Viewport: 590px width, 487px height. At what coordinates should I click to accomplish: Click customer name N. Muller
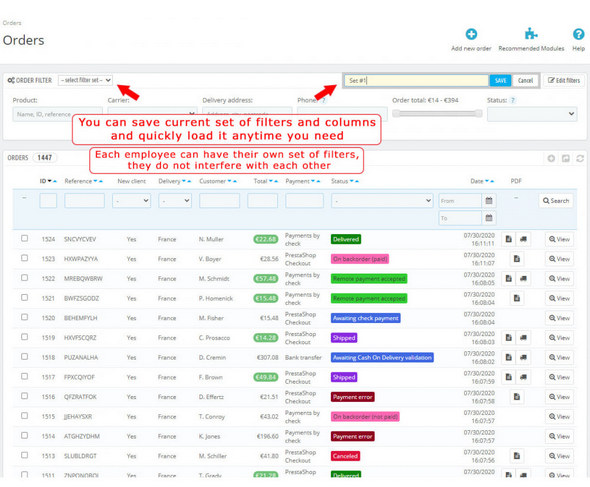point(211,239)
